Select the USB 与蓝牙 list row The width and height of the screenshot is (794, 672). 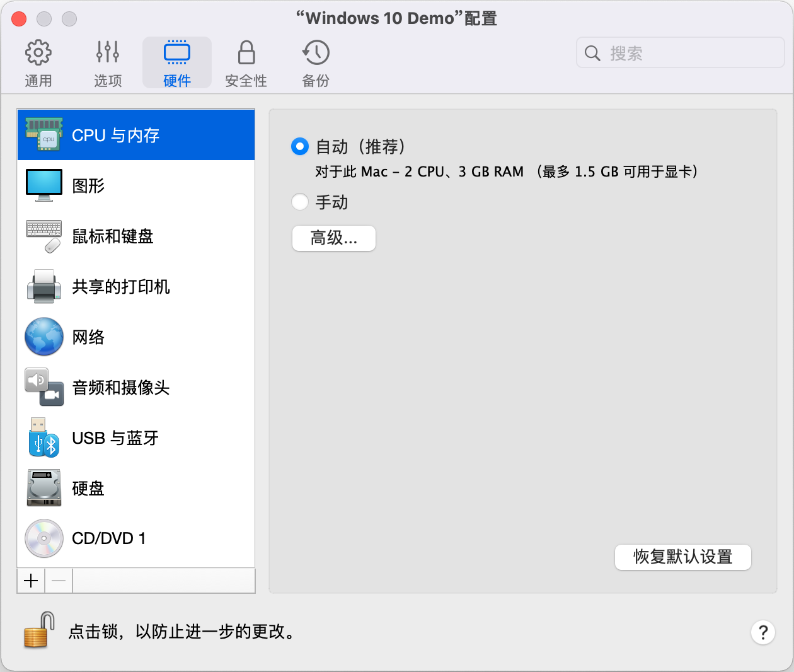(136, 437)
